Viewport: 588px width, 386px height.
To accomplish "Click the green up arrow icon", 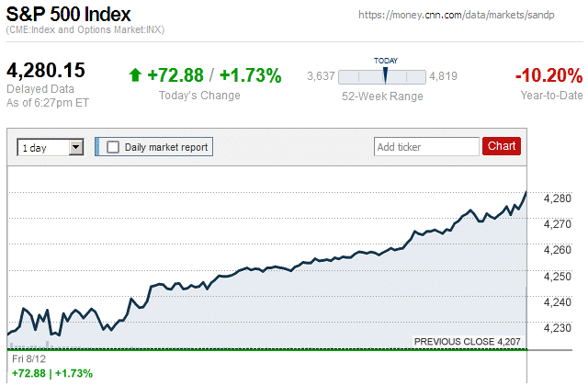I will (135, 75).
